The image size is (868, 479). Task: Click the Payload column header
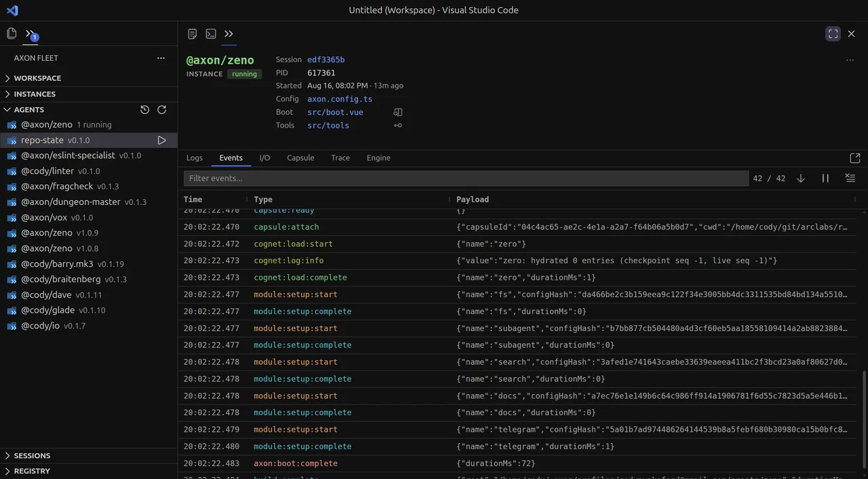pyautogui.click(x=473, y=199)
